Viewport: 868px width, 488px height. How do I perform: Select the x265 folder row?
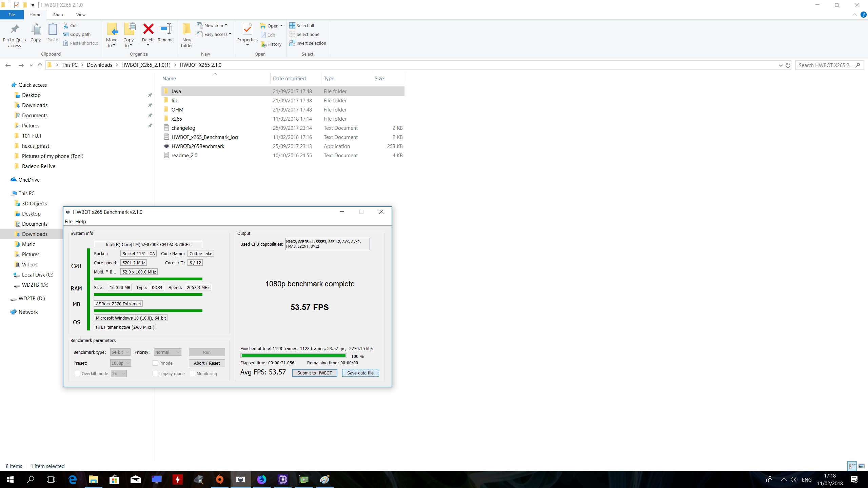click(283, 119)
